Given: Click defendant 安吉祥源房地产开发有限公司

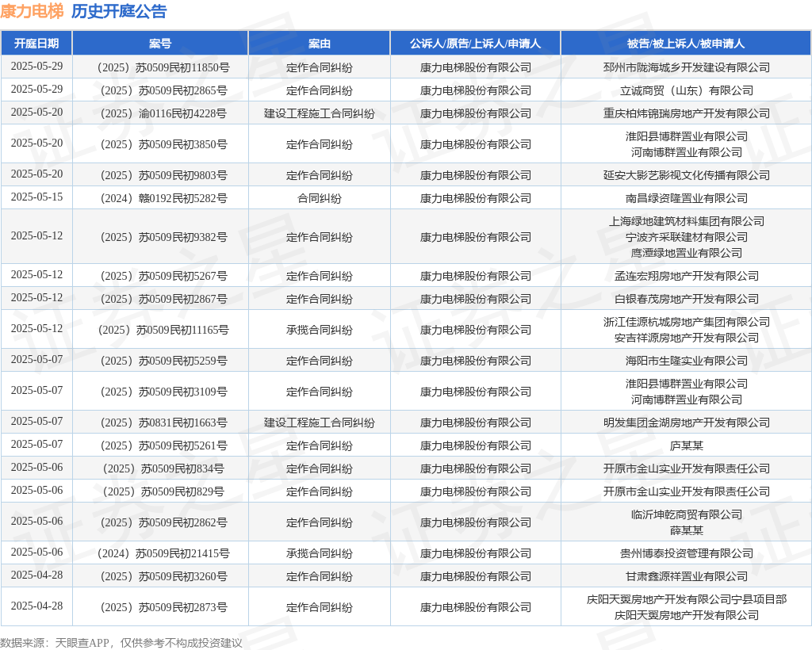Looking at the screenshot, I should 686,338.
